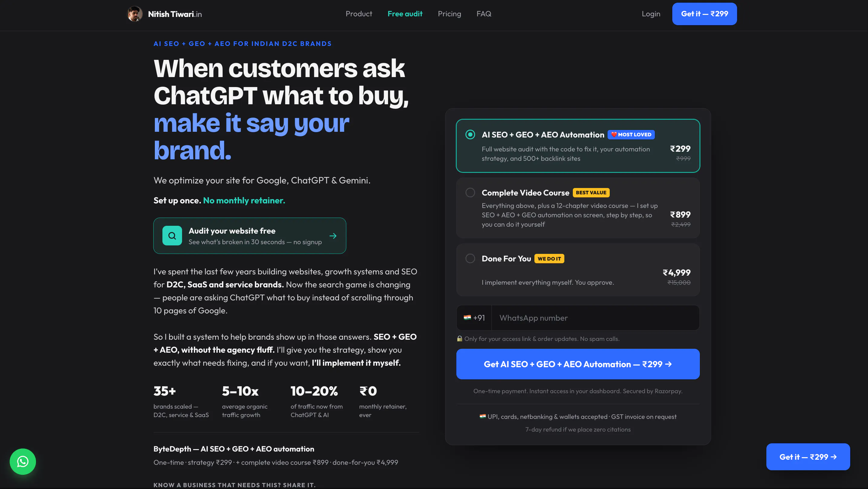Screen dimensions: 868x489
Task: Open the Product nav item
Action: 359,14
